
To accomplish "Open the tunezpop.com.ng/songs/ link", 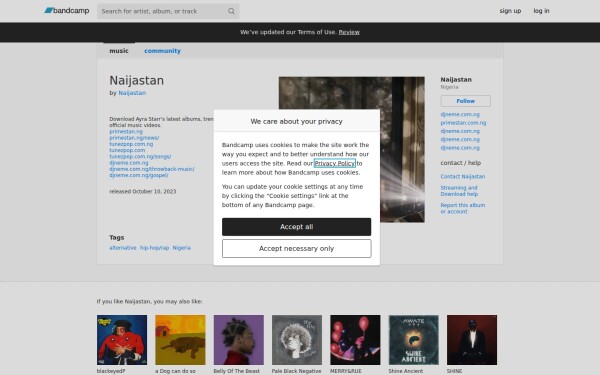I will (x=140, y=157).
